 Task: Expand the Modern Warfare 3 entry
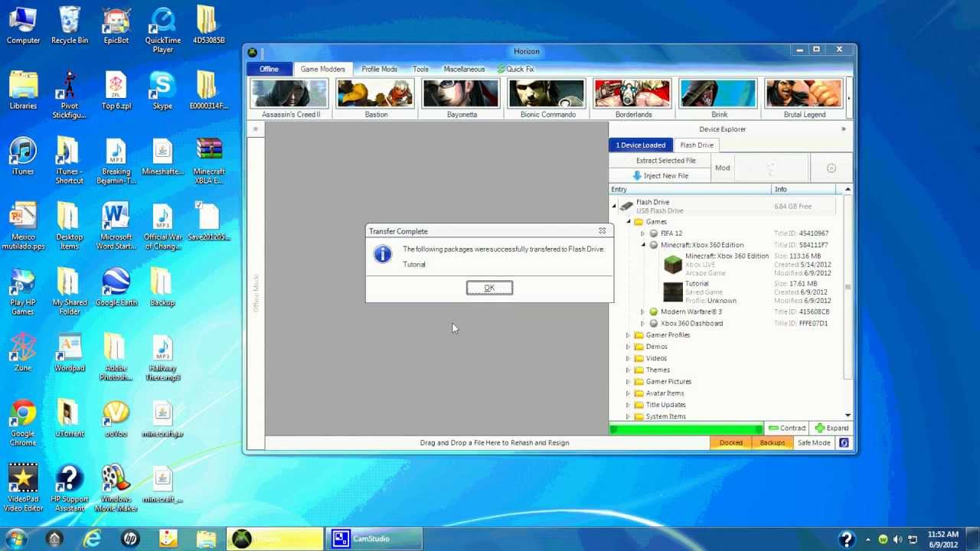click(x=642, y=311)
